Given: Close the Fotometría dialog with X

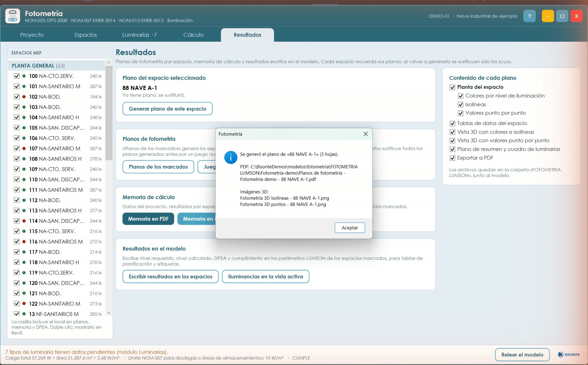Looking at the screenshot, I should [365, 134].
